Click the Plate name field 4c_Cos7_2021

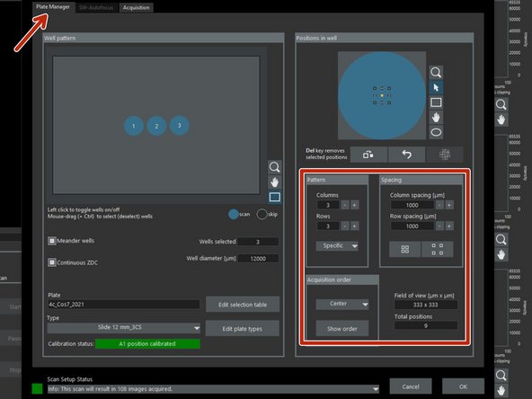pyautogui.click(x=123, y=304)
